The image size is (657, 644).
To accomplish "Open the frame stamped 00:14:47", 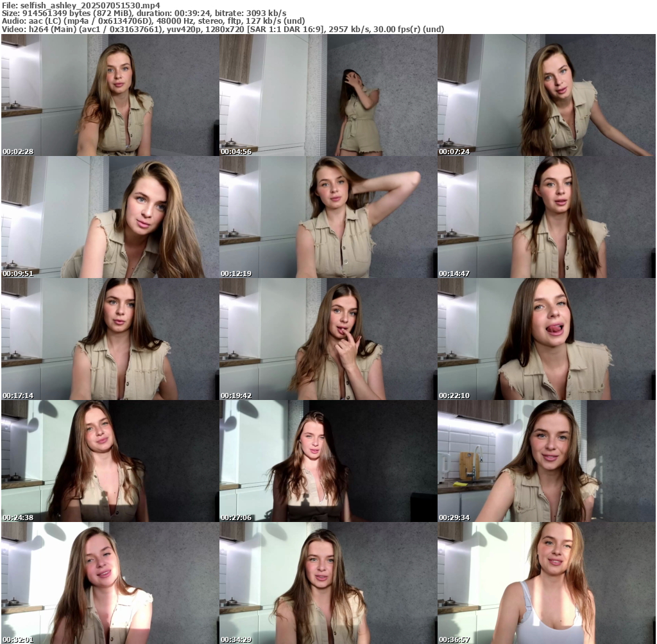I will coord(547,217).
